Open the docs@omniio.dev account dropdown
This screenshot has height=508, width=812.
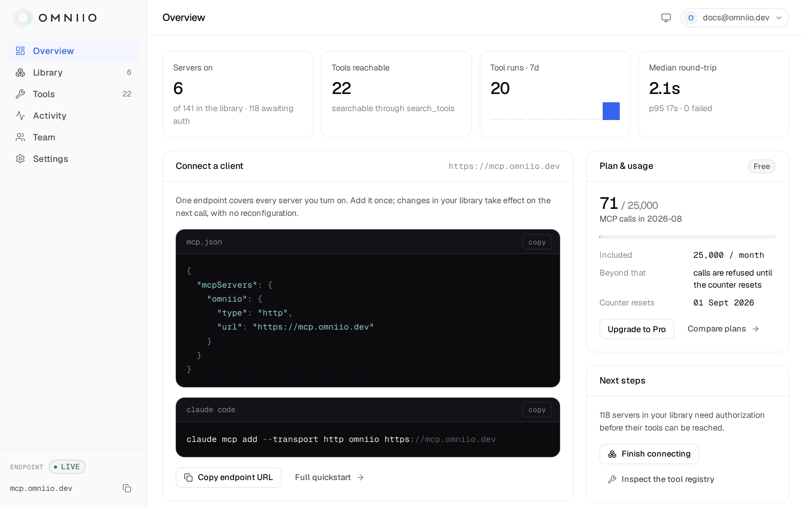pyautogui.click(x=735, y=17)
